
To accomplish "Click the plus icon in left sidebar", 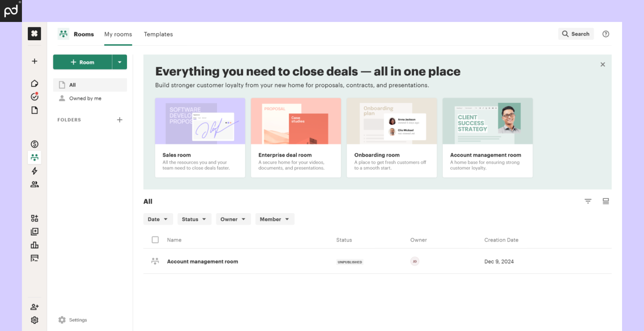I will 34,61.
